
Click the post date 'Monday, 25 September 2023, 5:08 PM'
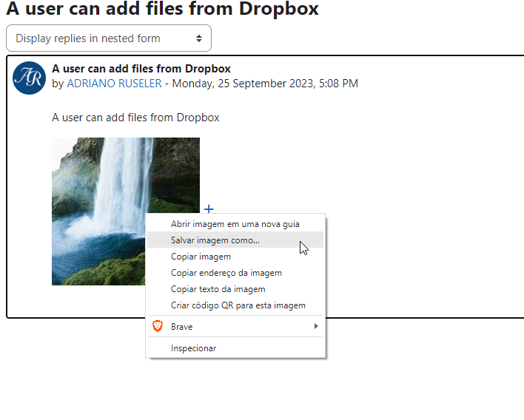(265, 83)
